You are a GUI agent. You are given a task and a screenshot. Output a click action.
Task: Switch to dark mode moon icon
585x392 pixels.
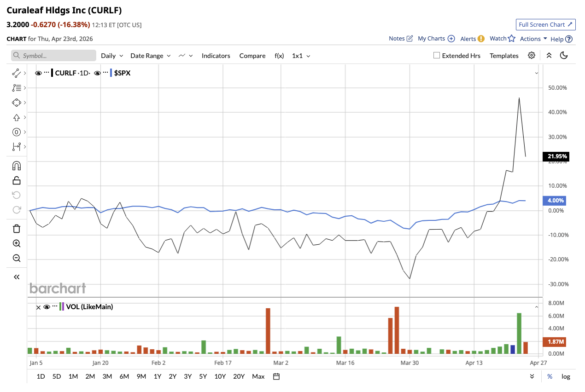point(564,55)
